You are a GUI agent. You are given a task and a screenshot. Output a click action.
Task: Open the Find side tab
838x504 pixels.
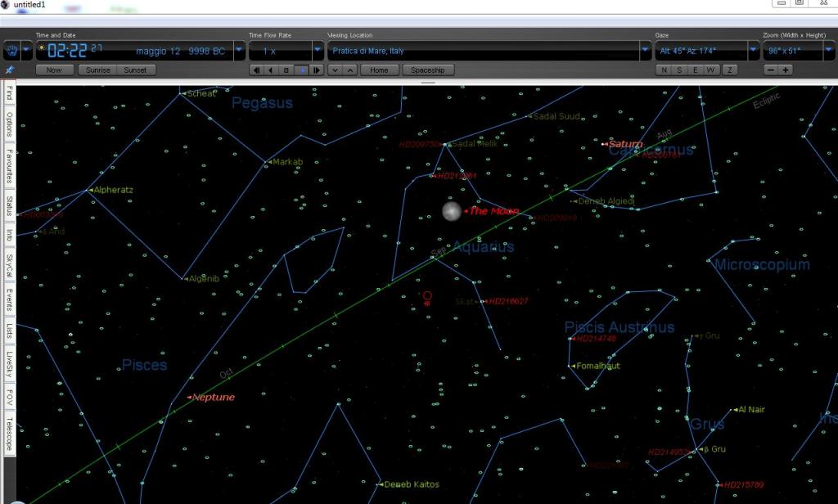pos(10,92)
